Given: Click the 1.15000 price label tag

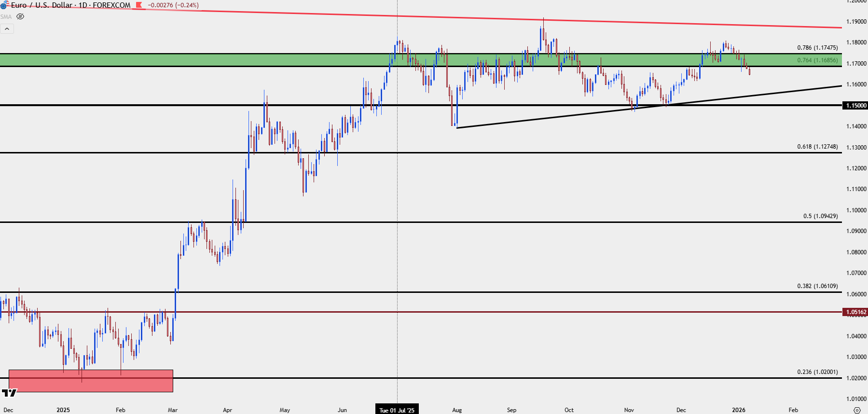Looking at the screenshot, I should coord(855,105).
